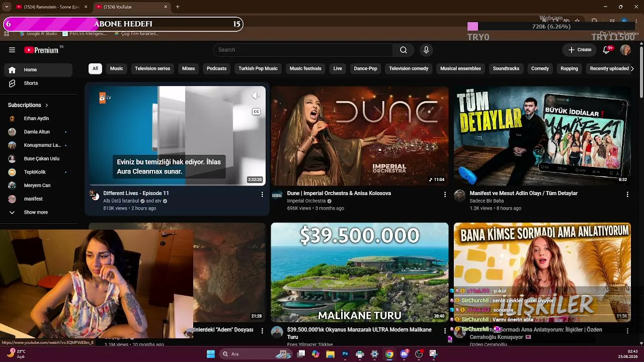This screenshot has width=644, height=362.
Task: Toggle captions on Different Lives preview
Action: [x=256, y=112]
